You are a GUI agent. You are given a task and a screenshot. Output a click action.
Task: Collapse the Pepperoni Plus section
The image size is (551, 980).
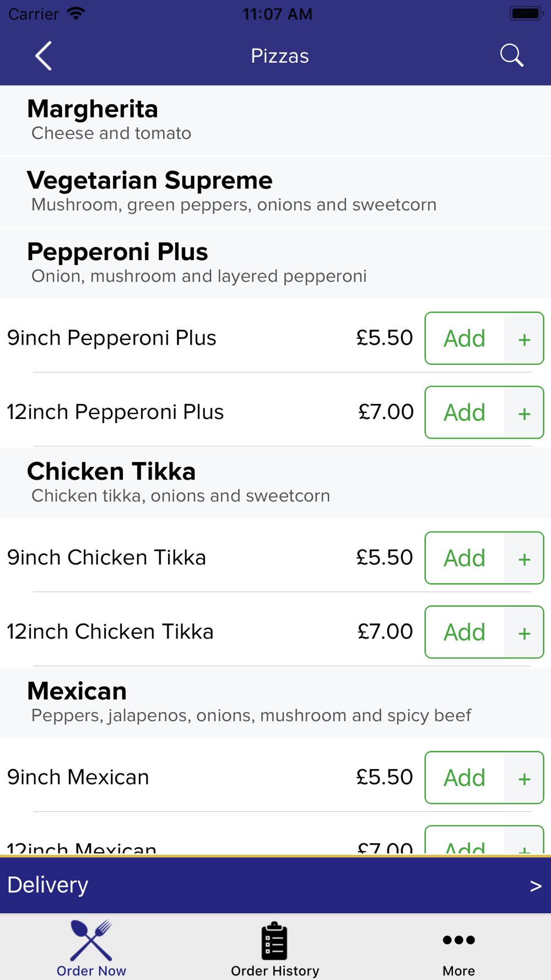(275, 263)
